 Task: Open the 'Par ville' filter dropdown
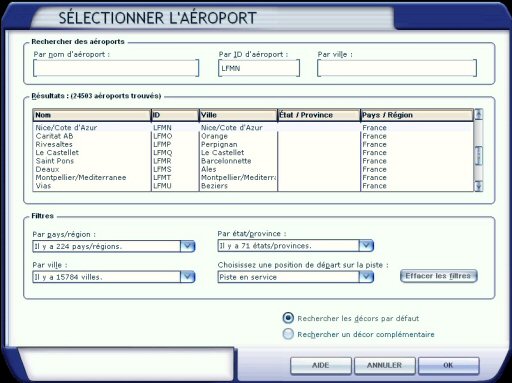(187, 277)
